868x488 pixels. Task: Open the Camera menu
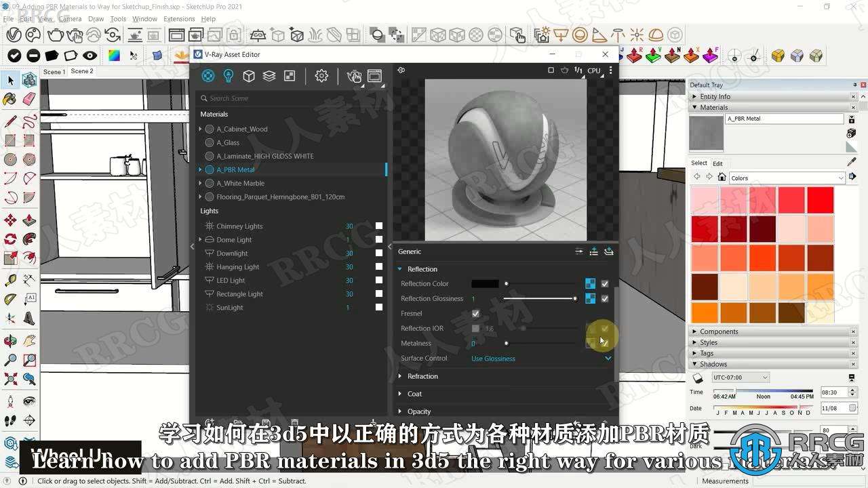[x=70, y=19]
